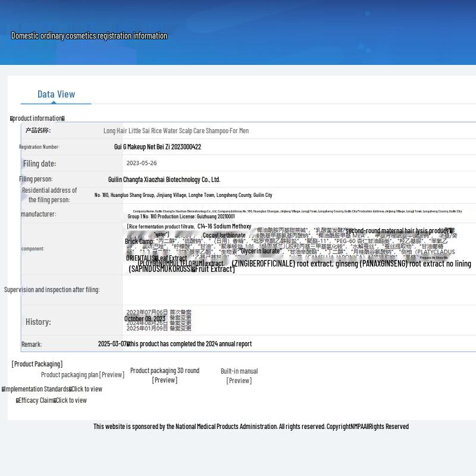Click to view Implementation Standards
This screenshot has height=476, width=476.
(x=86, y=389)
